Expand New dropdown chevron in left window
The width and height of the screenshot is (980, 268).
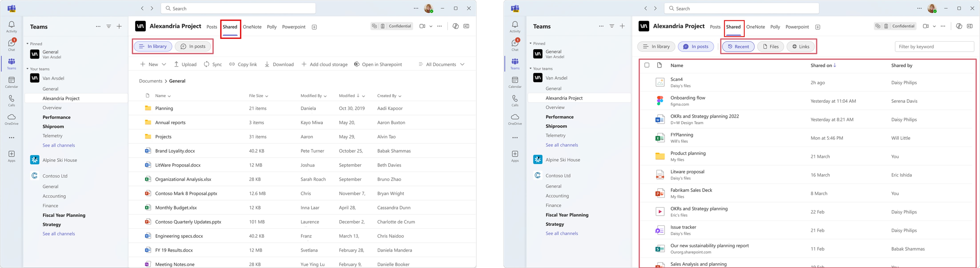pos(164,64)
